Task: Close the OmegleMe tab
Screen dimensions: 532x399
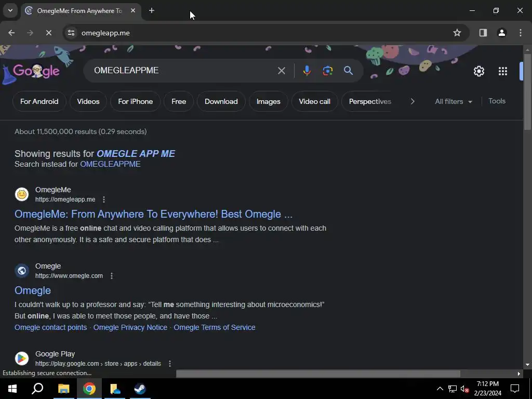Action: pos(133,10)
